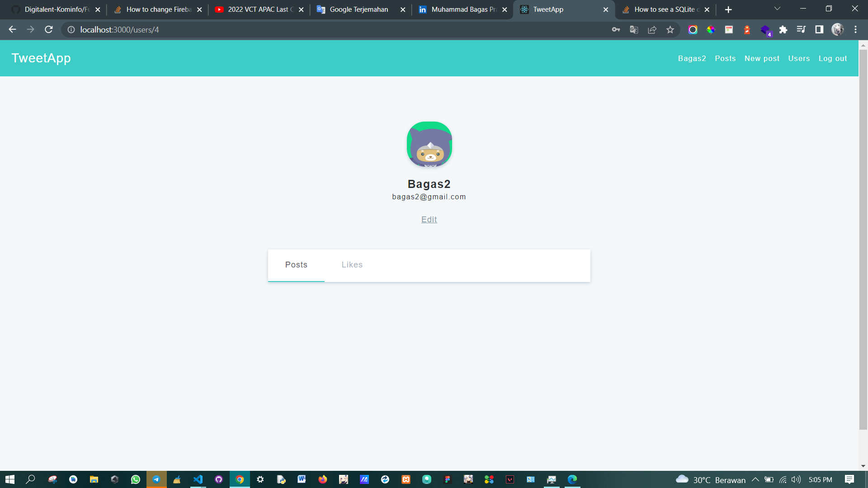Open WhatsApp from the taskbar
The image size is (868, 488).
(x=136, y=479)
